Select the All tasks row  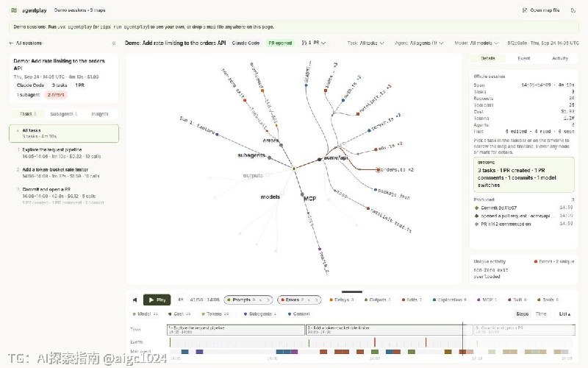pyautogui.click(x=64, y=133)
